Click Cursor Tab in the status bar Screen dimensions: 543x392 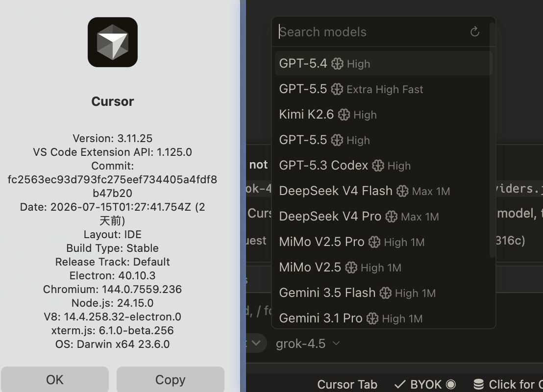point(347,384)
